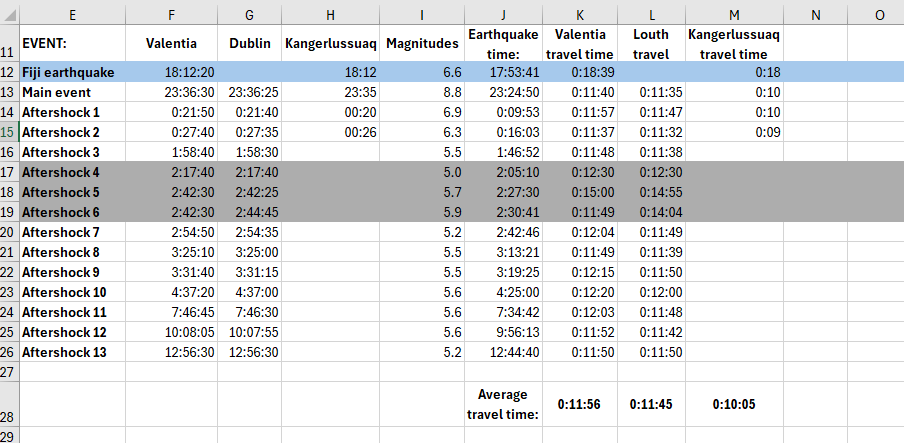
Task: Select the 'Magnitudes' column heading cell
Action: click(x=423, y=44)
